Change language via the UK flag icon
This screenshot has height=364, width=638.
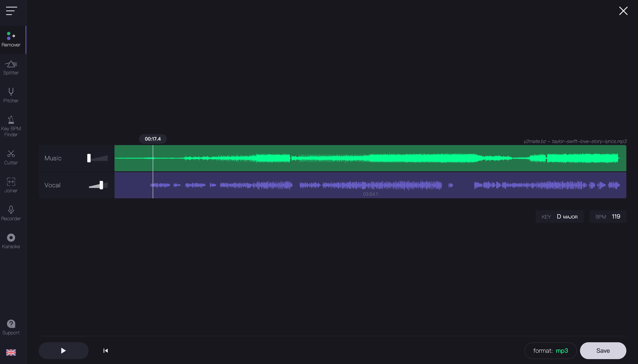(x=11, y=353)
